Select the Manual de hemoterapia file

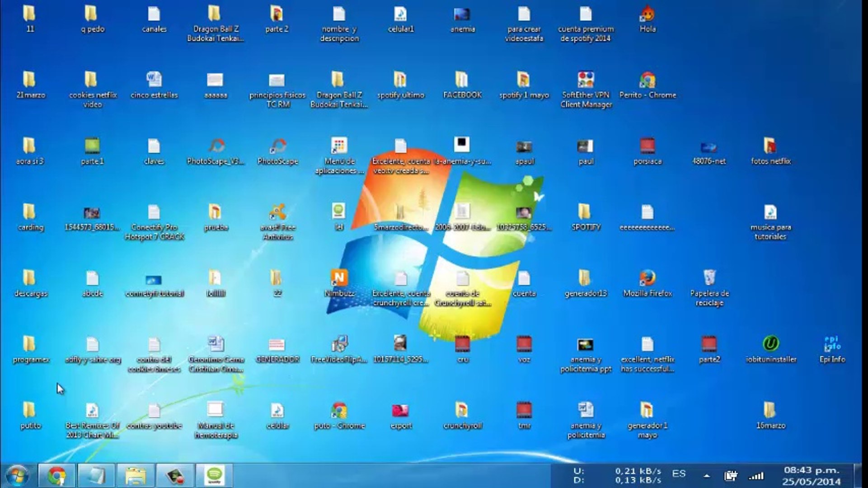[x=216, y=420]
